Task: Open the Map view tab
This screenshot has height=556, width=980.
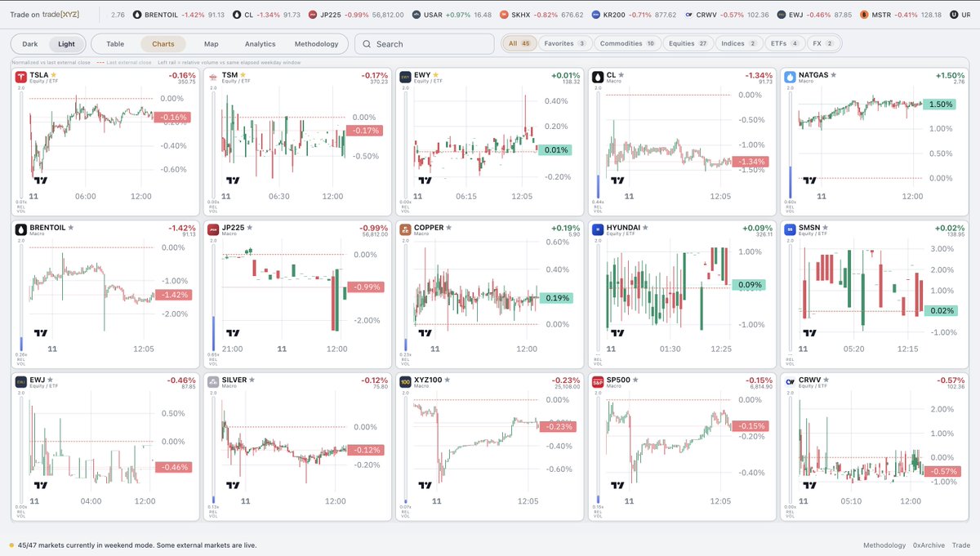Action: pos(212,44)
